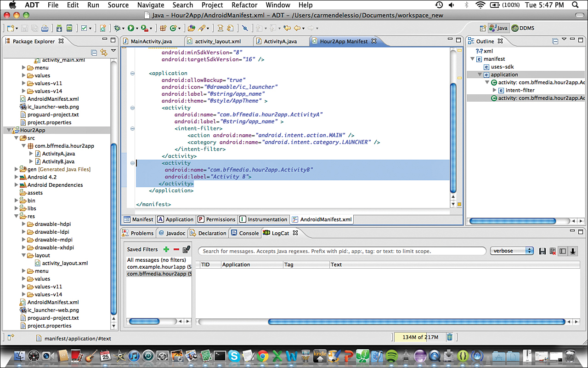The image size is (588, 368).
Task: Select uses-sdk in the Outline
Action: [x=498, y=67]
